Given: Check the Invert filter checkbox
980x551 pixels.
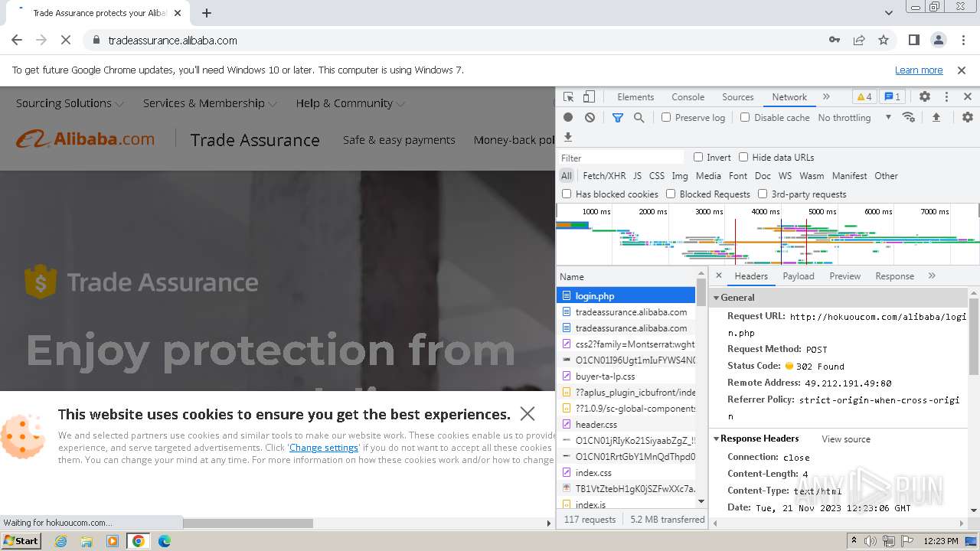Looking at the screenshot, I should (x=698, y=157).
